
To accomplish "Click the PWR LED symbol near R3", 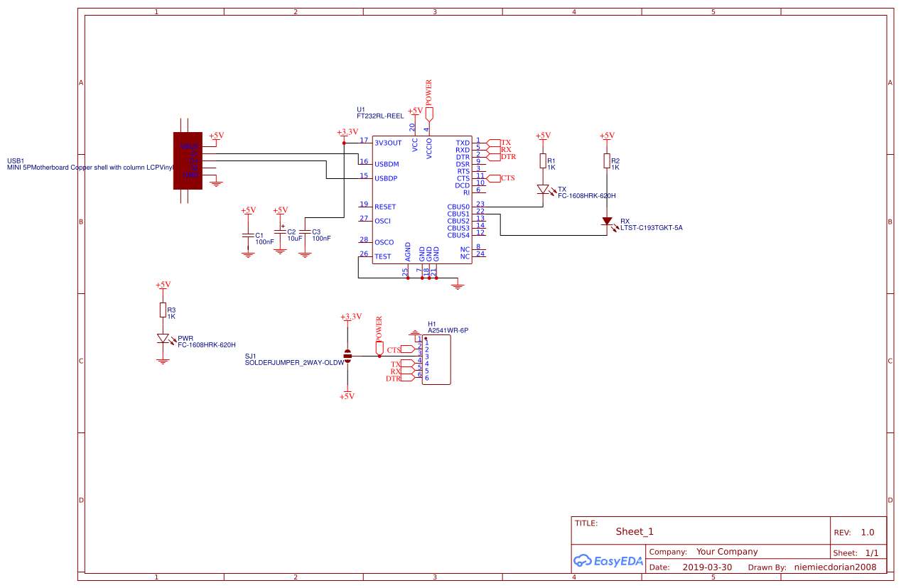I will [162, 339].
